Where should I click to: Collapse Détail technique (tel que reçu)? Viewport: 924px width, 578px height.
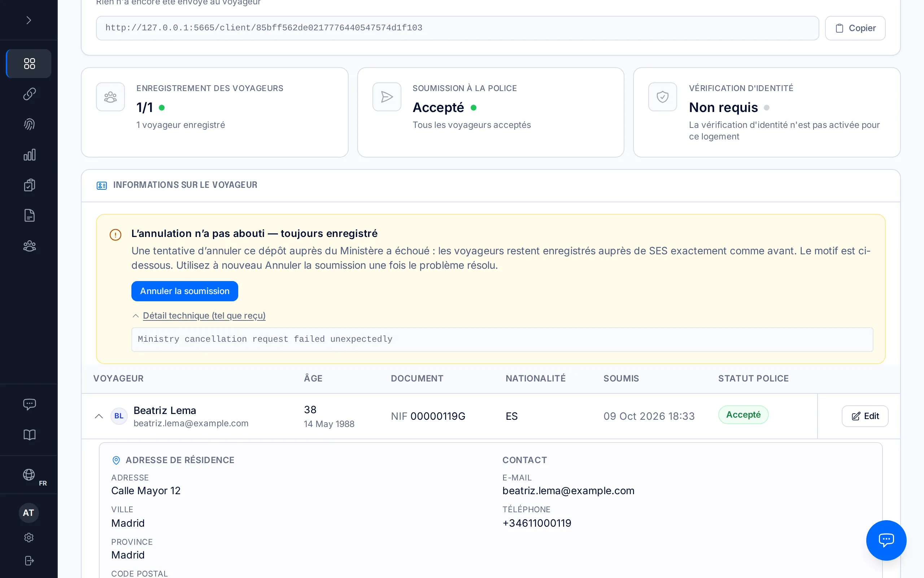204,315
